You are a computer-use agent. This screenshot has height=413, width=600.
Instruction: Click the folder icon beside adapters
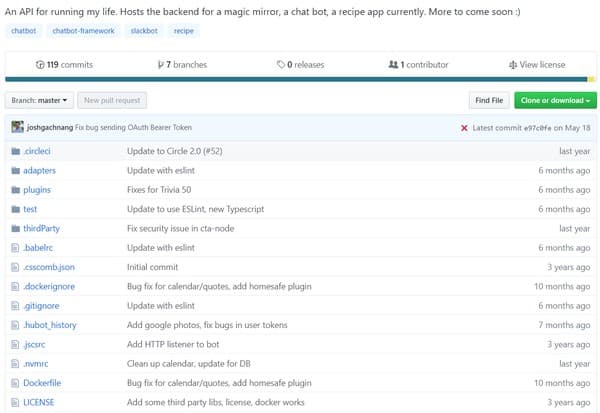[x=15, y=170]
